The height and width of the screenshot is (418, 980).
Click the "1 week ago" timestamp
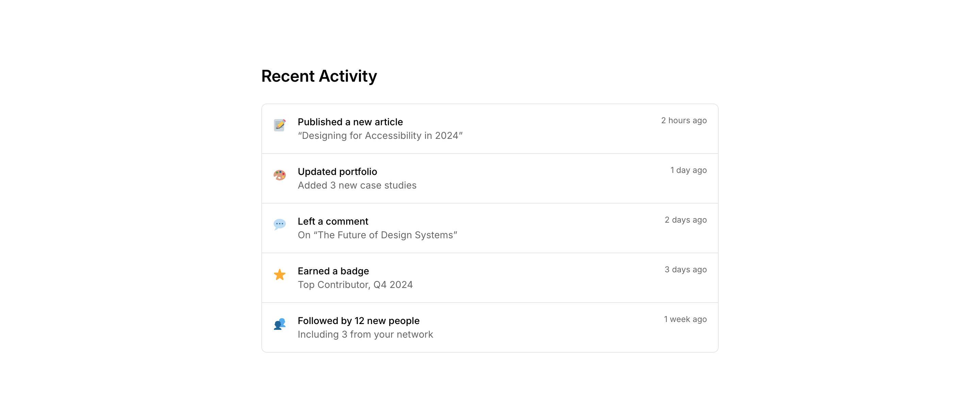point(685,319)
